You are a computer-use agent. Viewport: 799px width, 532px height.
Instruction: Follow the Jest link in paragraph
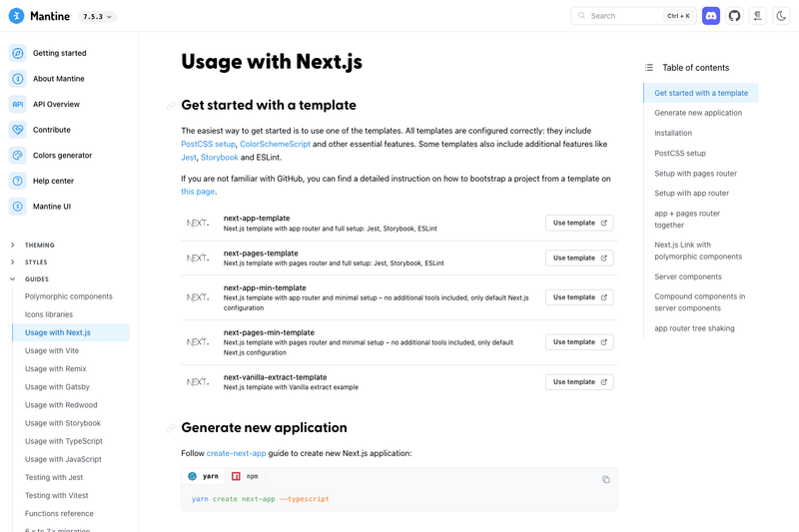tap(189, 158)
